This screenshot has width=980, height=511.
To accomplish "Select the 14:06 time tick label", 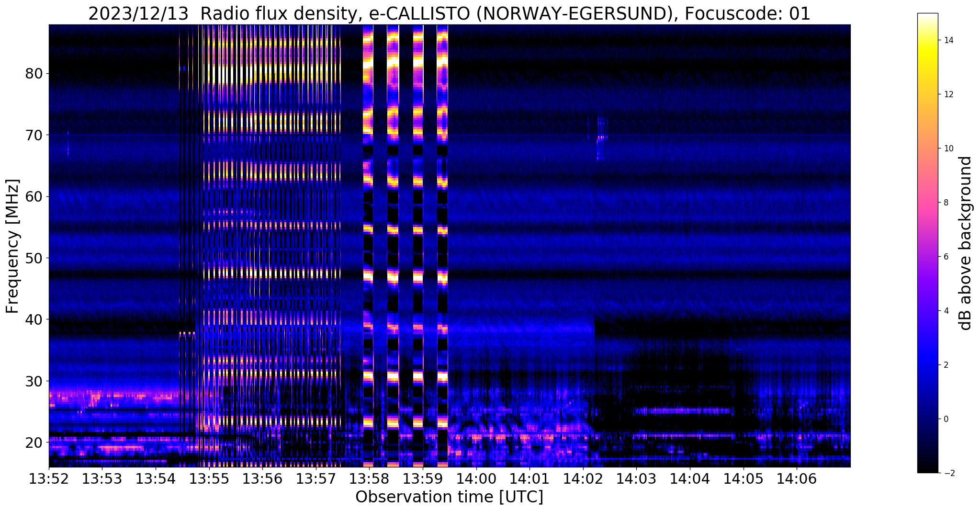I will click(797, 479).
